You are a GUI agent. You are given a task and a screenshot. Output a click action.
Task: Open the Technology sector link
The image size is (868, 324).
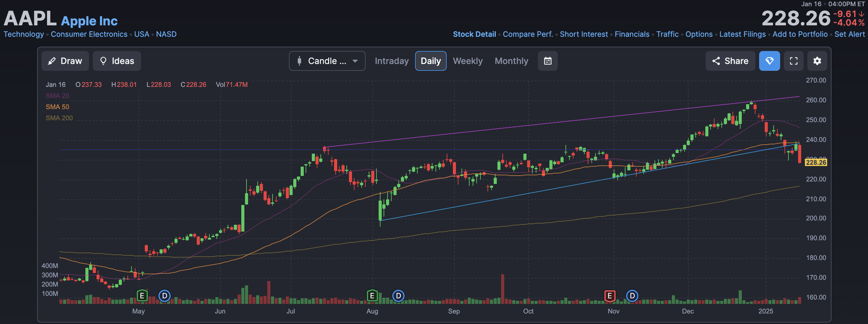point(24,34)
